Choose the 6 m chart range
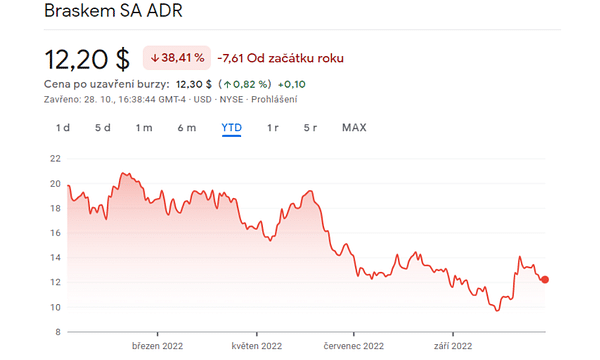 [x=187, y=127]
